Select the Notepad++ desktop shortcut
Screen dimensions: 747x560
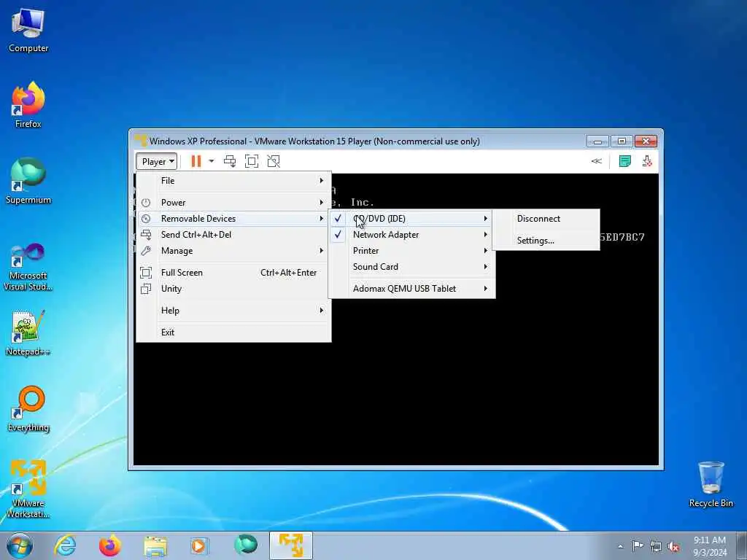click(28, 333)
